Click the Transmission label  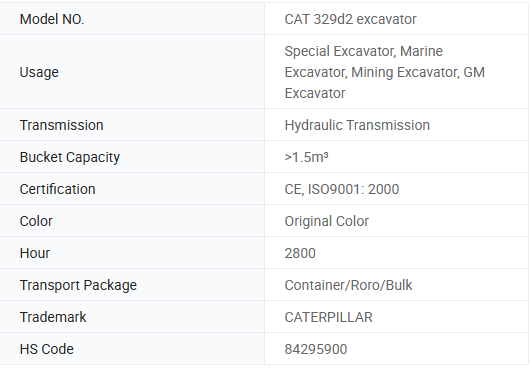tap(61, 125)
